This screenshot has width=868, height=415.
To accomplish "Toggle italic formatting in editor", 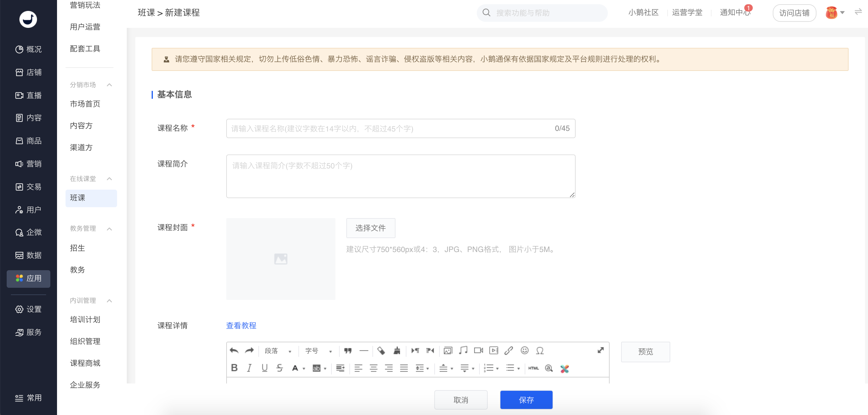I will pos(249,368).
